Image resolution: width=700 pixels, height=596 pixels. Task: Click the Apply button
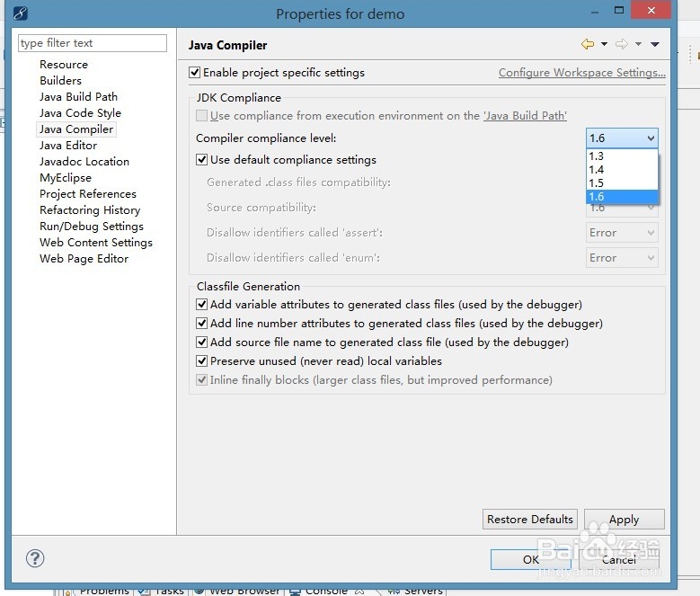tap(625, 520)
